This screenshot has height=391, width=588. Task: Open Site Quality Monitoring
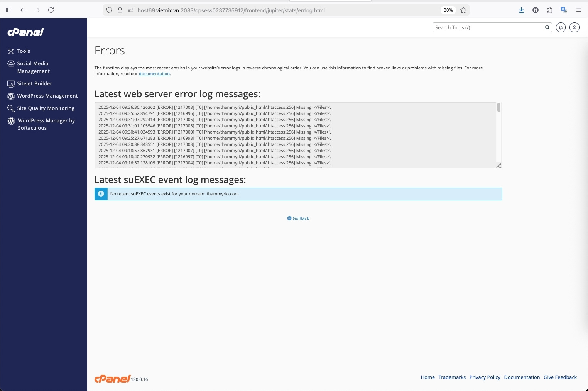click(x=46, y=108)
